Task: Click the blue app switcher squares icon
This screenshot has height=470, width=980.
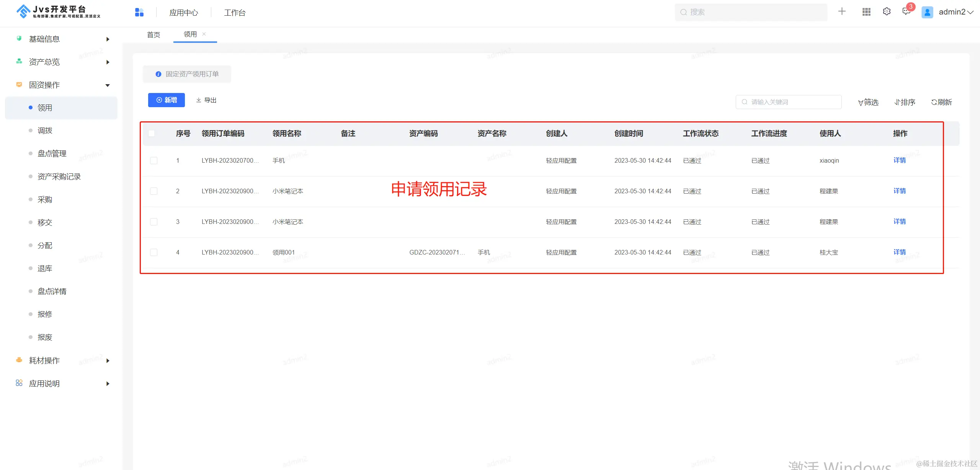Action: [x=139, y=12]
